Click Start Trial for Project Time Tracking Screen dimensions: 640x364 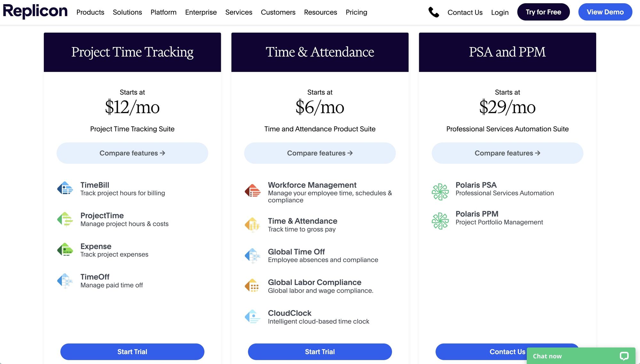click(x=132, y=351)
